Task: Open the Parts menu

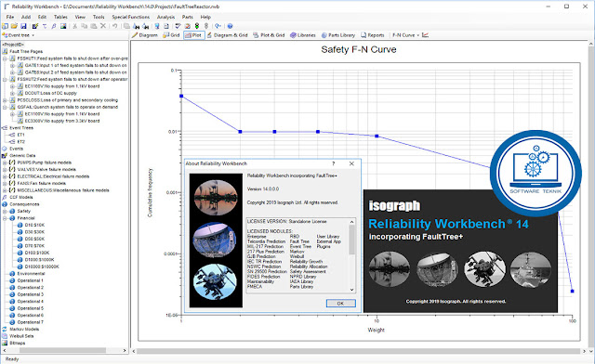Action: pos(187,17)
